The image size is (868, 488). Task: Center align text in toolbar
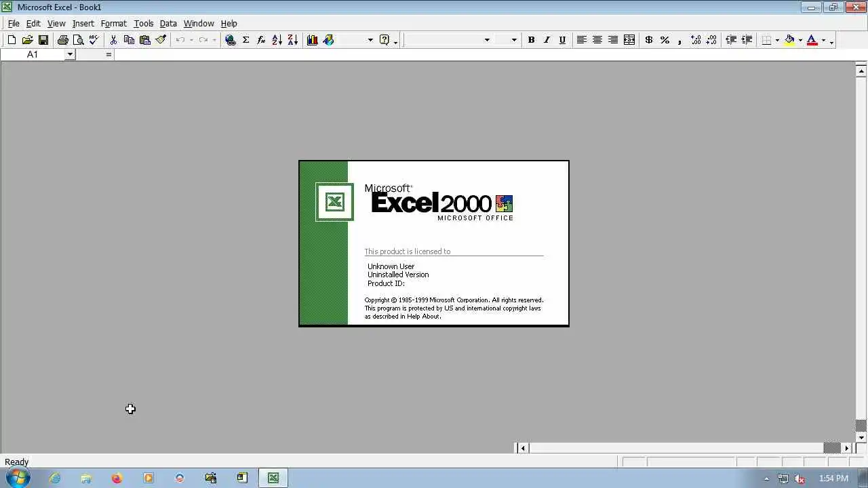[x=597, y=40]
